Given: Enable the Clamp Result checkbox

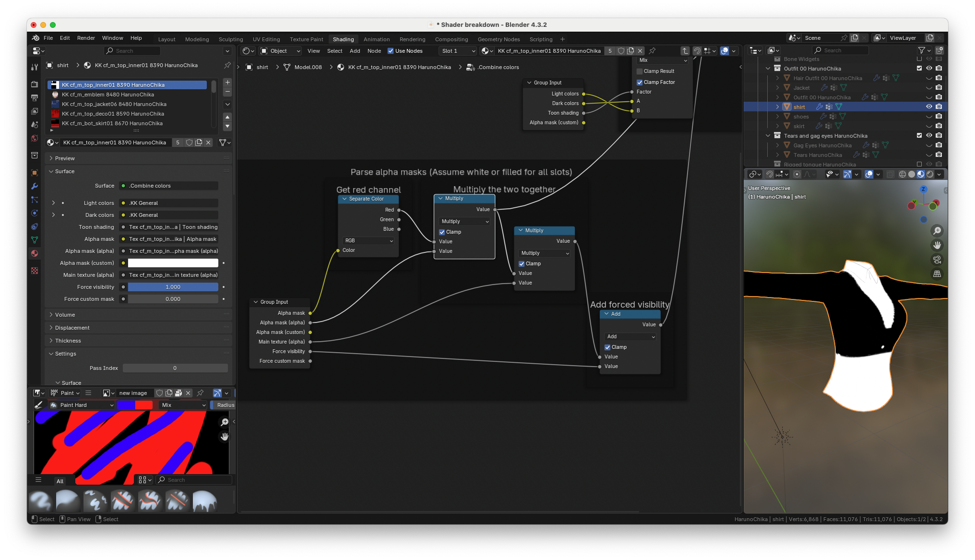Looking at the screenshot, I should (x=640, y=71).
